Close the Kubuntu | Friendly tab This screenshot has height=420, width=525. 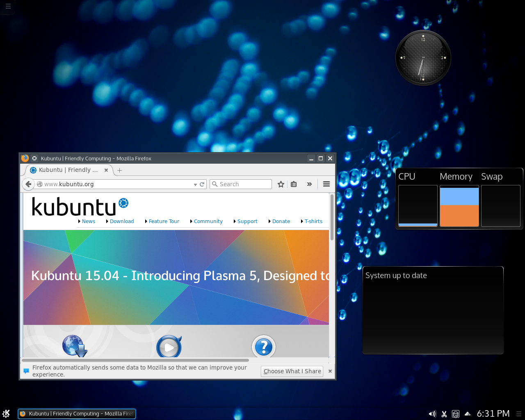click(106, 170)
